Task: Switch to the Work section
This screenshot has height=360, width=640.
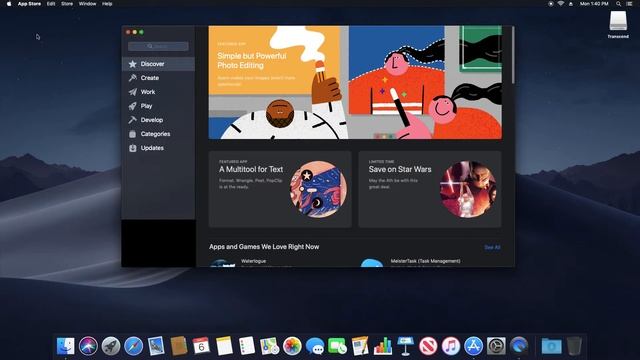Action: point(158,92)
